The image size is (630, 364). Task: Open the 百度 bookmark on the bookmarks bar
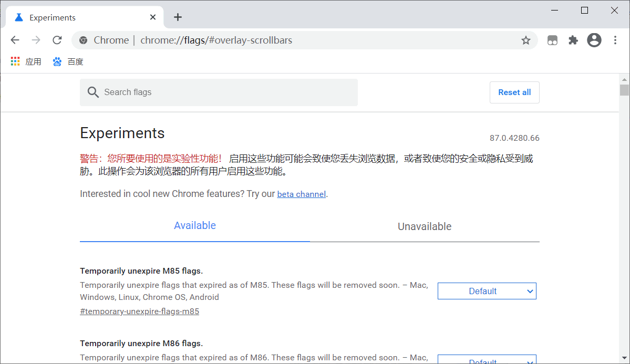pyautogui.click(x=69, y=61)
